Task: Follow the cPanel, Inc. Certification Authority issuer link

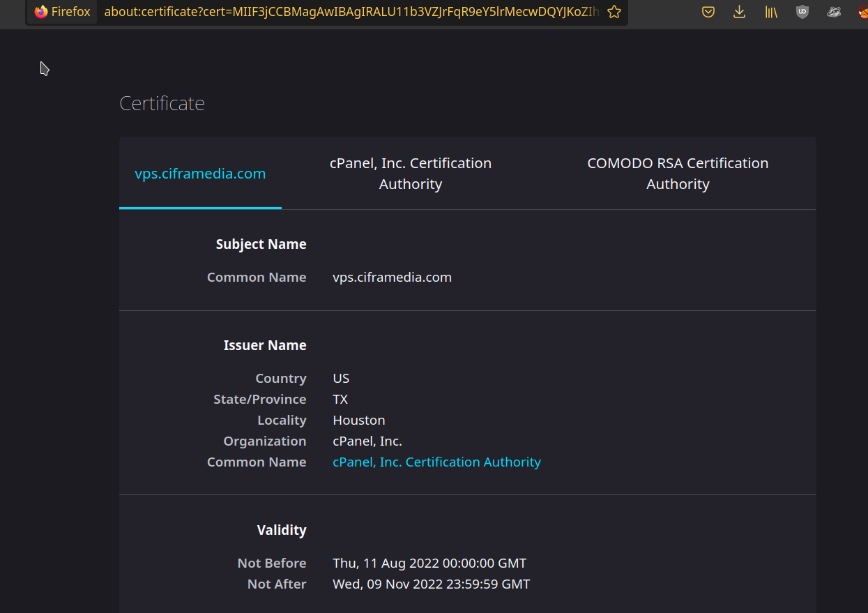Action: point(436,462)
